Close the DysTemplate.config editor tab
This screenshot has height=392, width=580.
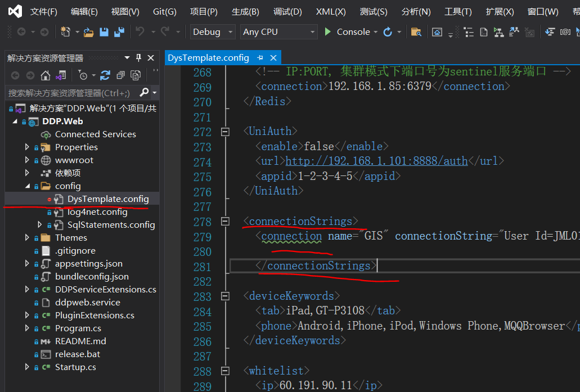point(273,58)
